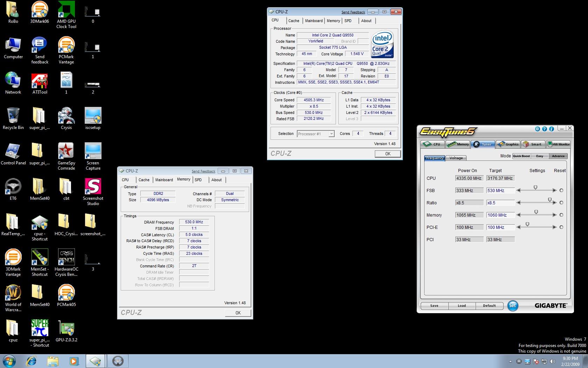Open Windows Media Player taskbar icon
The height and width of the screenshot is (368, 588).
pos(74,361)
